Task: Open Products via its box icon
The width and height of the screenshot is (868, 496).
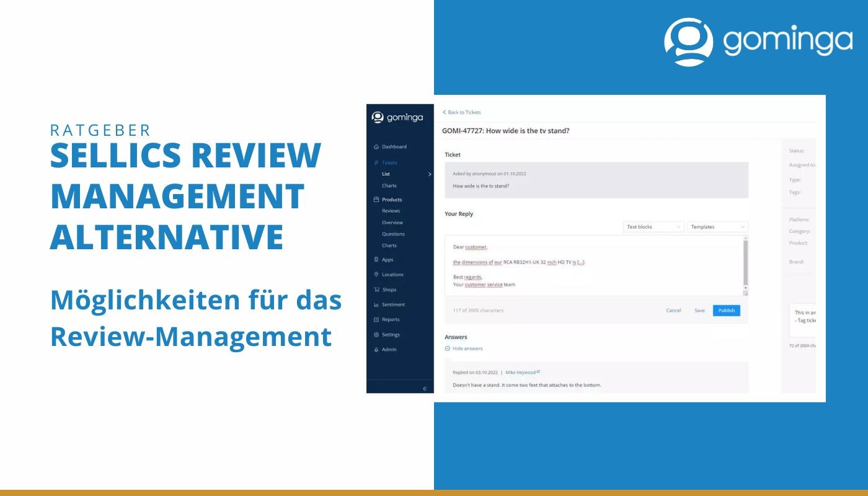Action: (376, 200)
